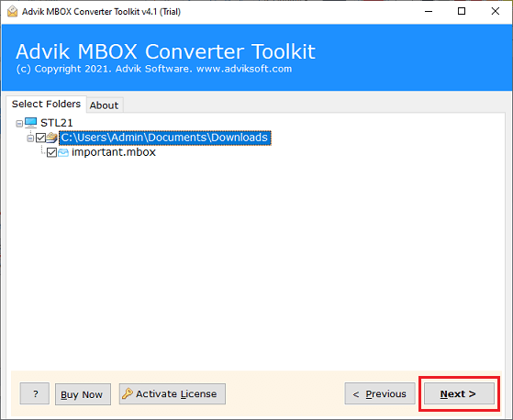Go back with the < Previous button
This screenshot has width=513, height=420.
pos(380,393)
